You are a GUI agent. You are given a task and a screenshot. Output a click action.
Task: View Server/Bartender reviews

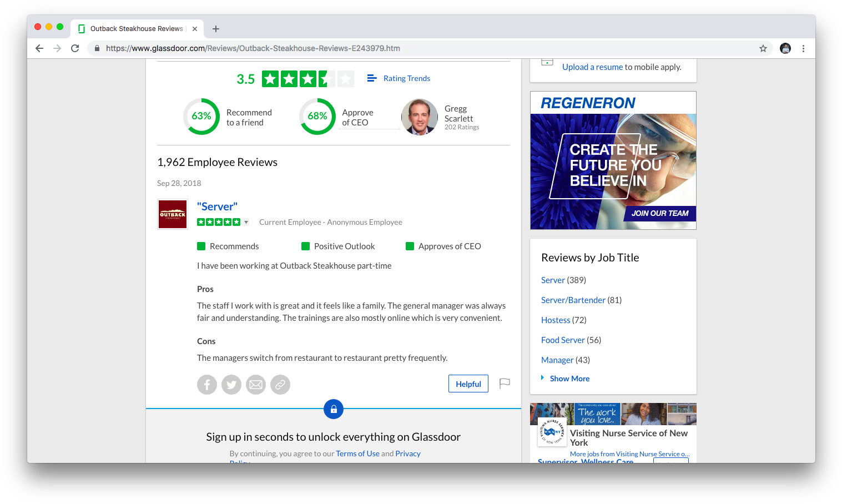573,300
